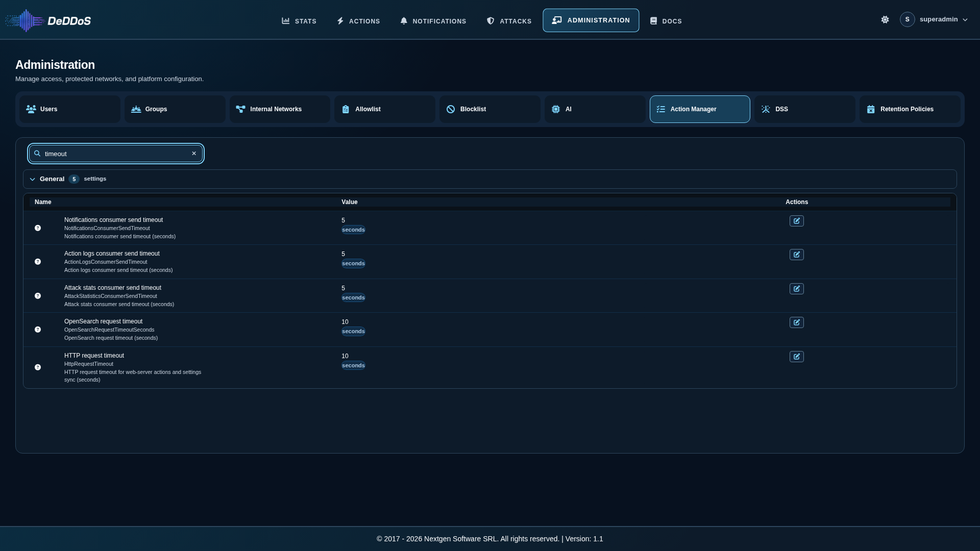Screen dimensions: 980x551
Task: Select the Action Manager tab
Action: click(700, 109)
